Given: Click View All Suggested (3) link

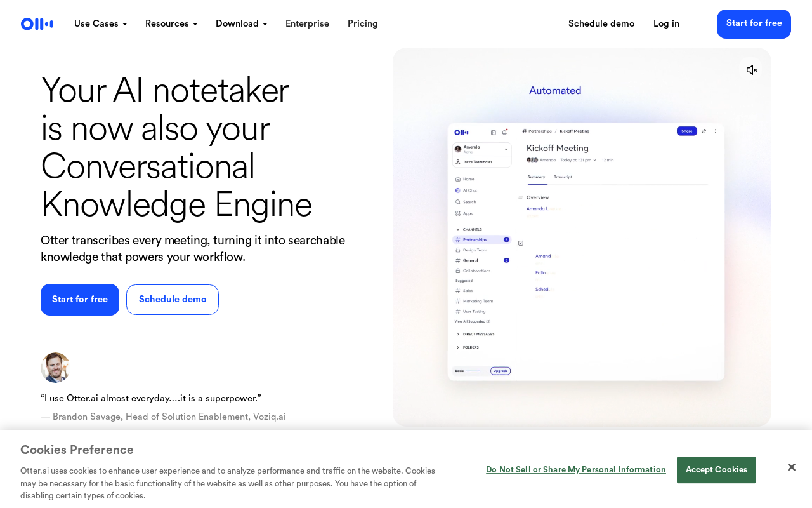Looking at the screenshot, I should pos(473,321).
